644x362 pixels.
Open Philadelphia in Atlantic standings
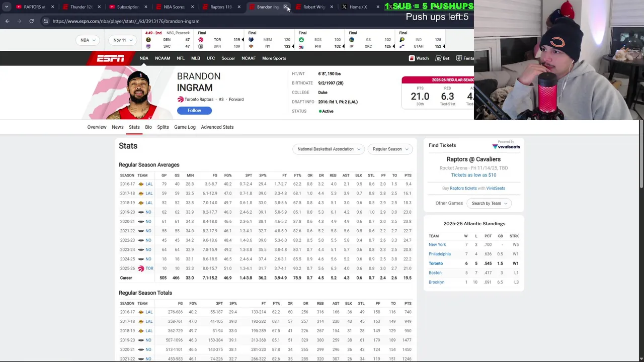click(440, 254)
